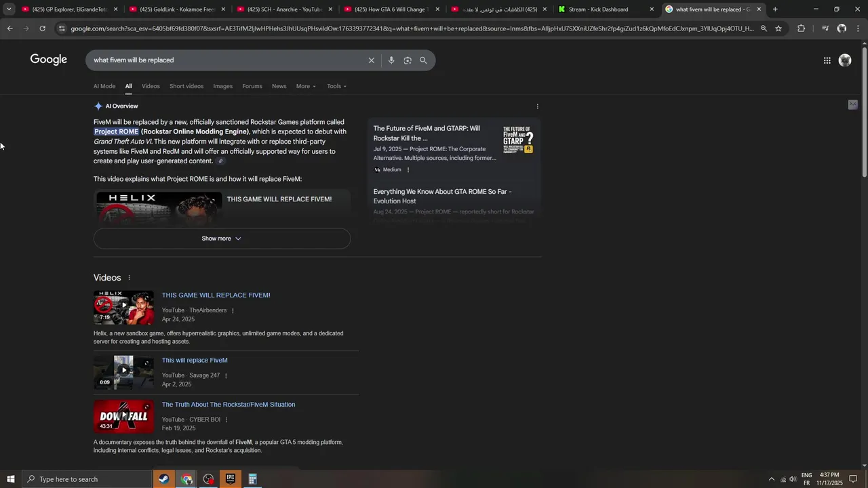Search by image with Google Lens
The width and height of the screenshot is (868, 488).
pyautogui.click(x=408, y=60)
